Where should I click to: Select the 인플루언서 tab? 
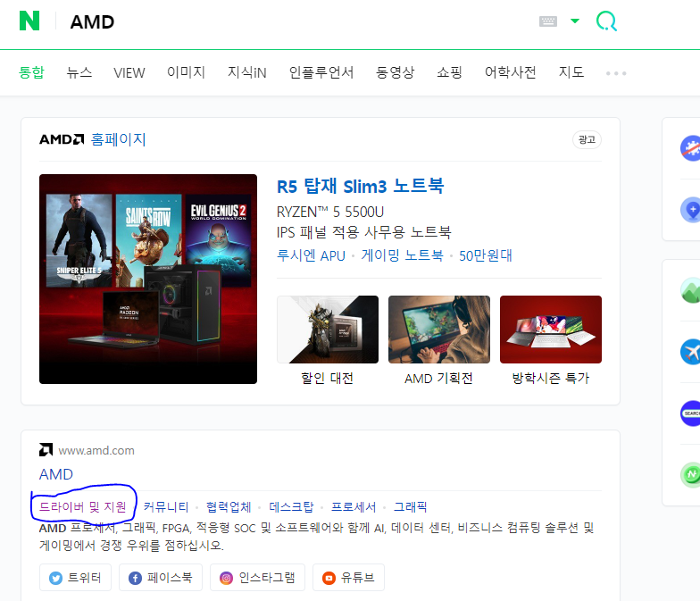tap(321, 72)
